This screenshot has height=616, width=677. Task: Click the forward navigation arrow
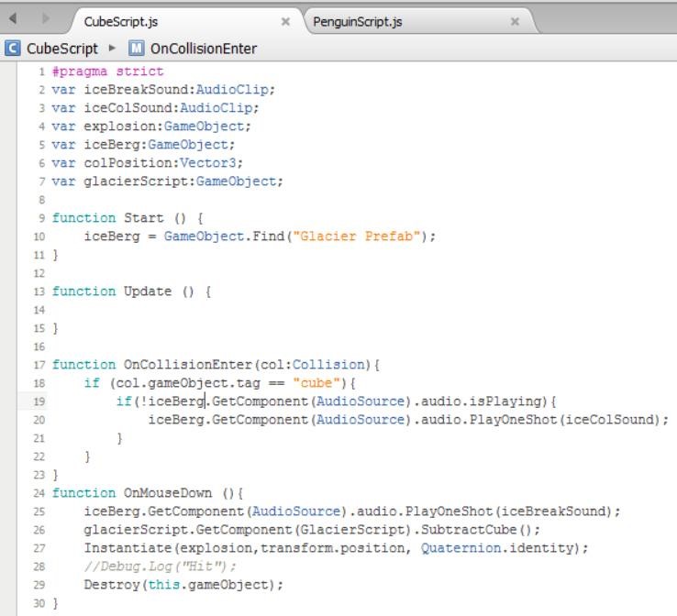[x=46, y=20]
